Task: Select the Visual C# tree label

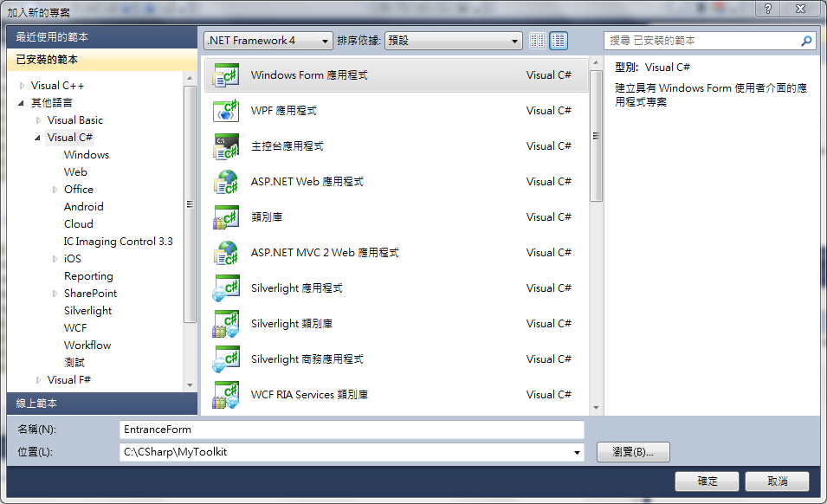Action: [69, 138]
